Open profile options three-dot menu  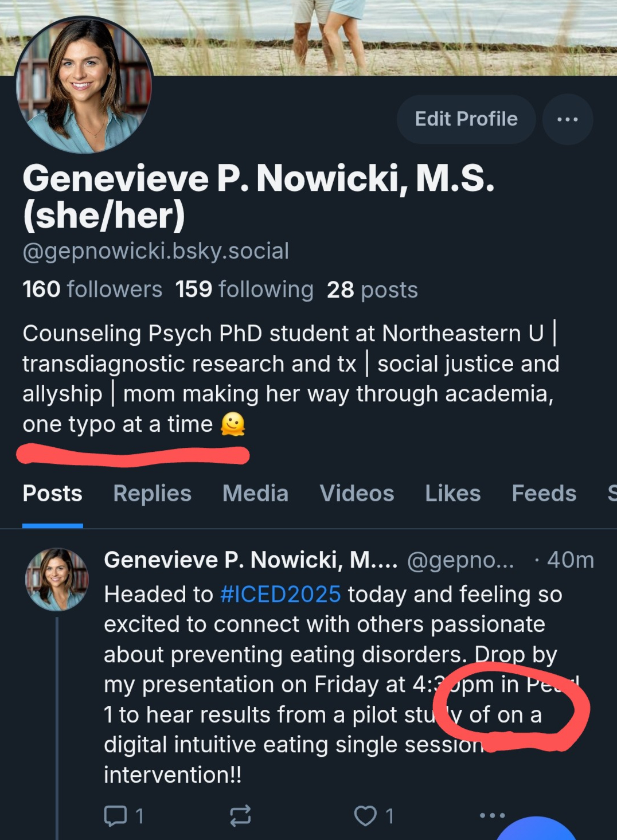[568, 119]
